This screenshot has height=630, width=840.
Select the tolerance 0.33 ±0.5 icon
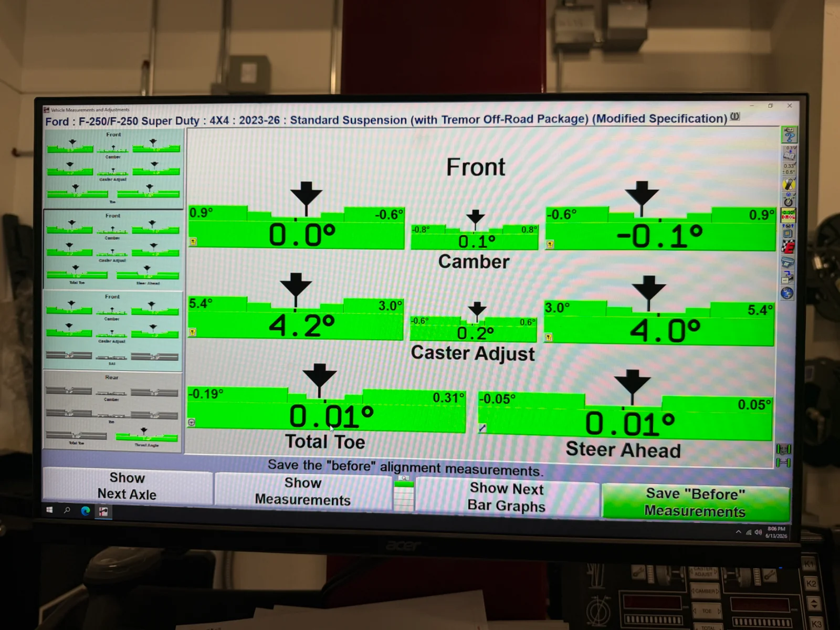(x=789, y=169)
